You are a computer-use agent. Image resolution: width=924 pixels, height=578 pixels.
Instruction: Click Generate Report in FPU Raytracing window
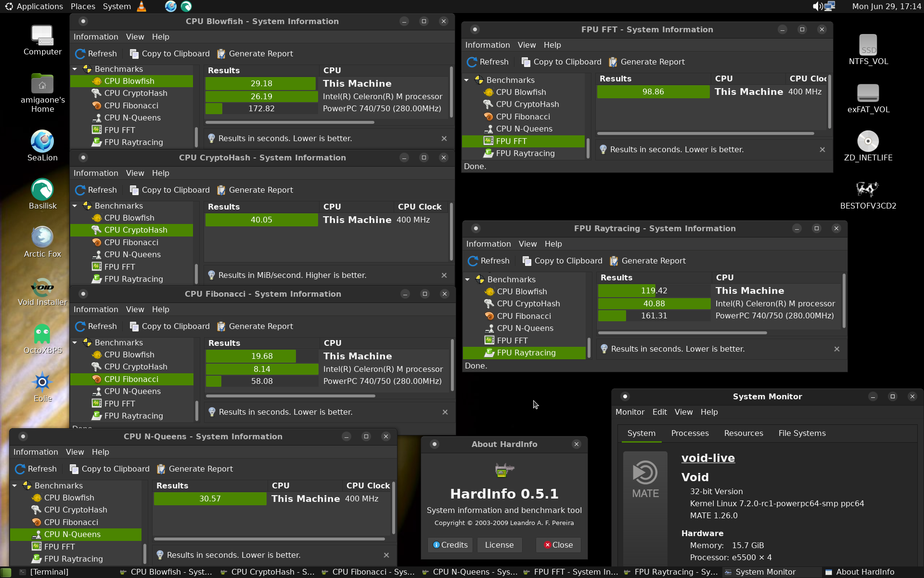pyautogui.click(x=647, y=261)
